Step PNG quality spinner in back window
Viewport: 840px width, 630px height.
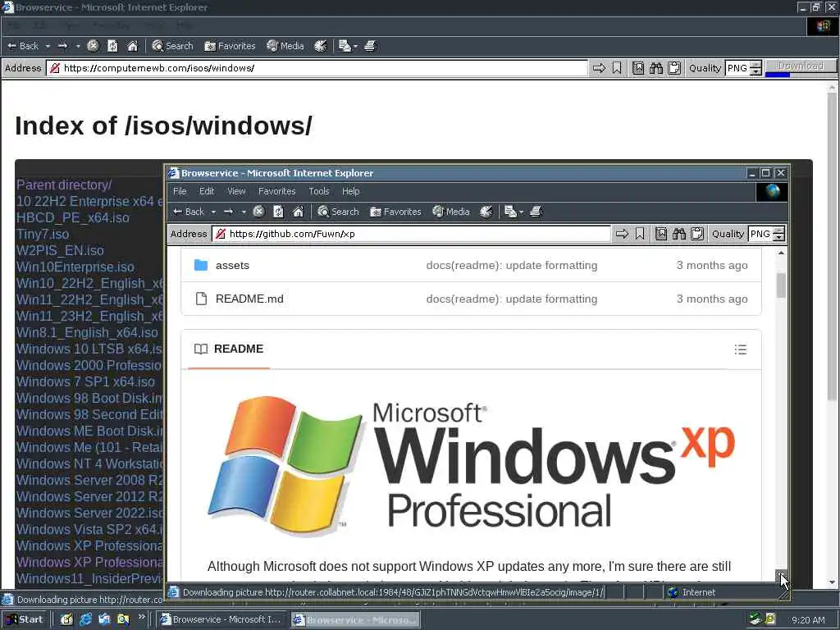point(756,68)
